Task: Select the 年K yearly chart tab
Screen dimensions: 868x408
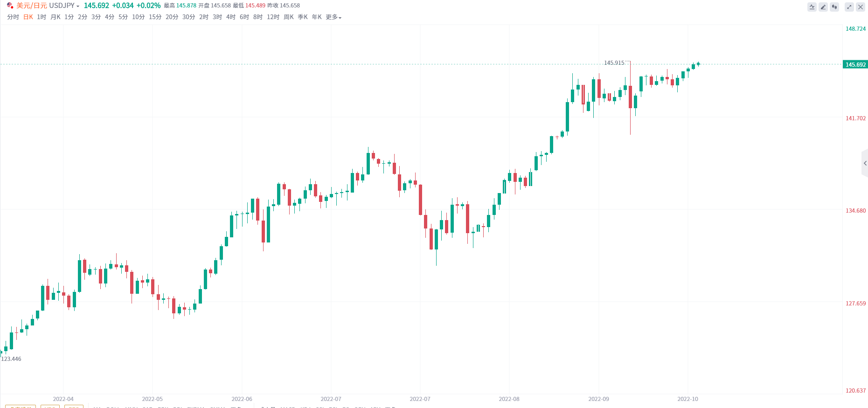Action: (x=317, y=17)
